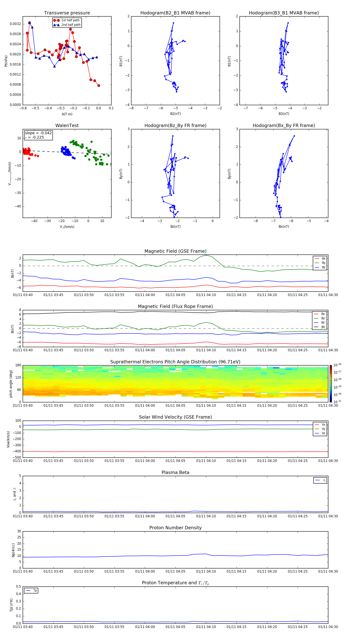Select the 'slope = -0.042' annotation
The height and width of the screenshot is (644, 351).
(x=38, y=133)
